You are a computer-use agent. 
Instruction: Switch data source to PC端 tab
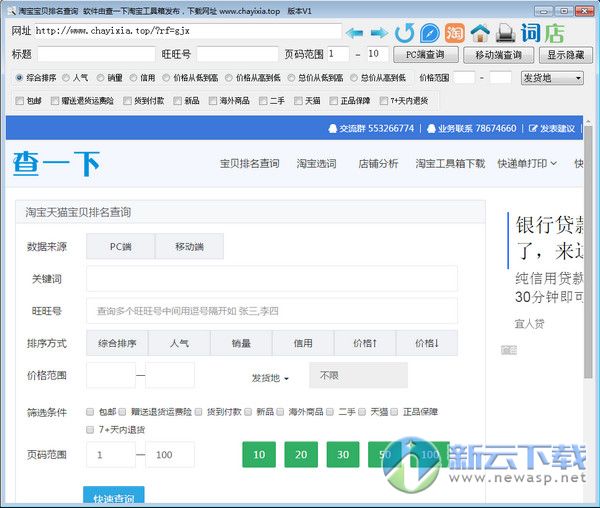click(x=121, y=246)
